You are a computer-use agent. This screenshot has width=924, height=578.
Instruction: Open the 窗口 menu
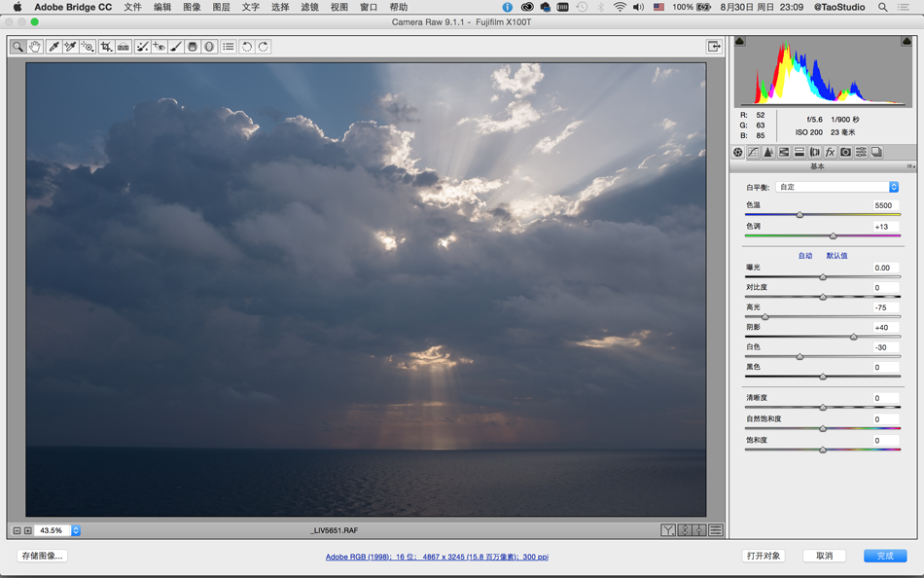[x=369, y=7]
